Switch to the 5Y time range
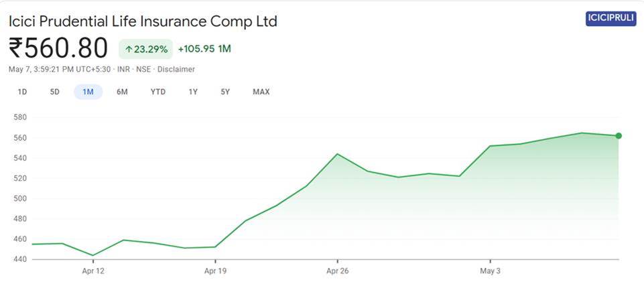The width and height of the screenshot is (644, 282). coord(225,92)
